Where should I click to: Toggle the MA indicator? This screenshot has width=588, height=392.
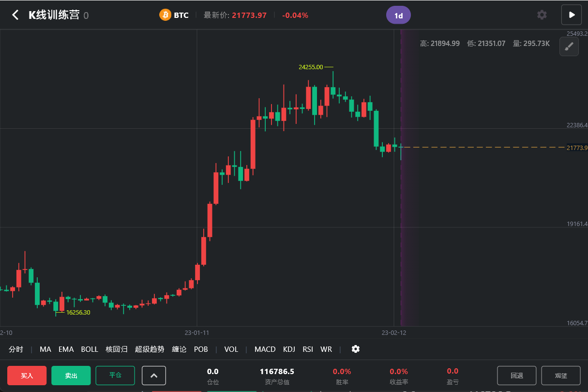point(45,349)
